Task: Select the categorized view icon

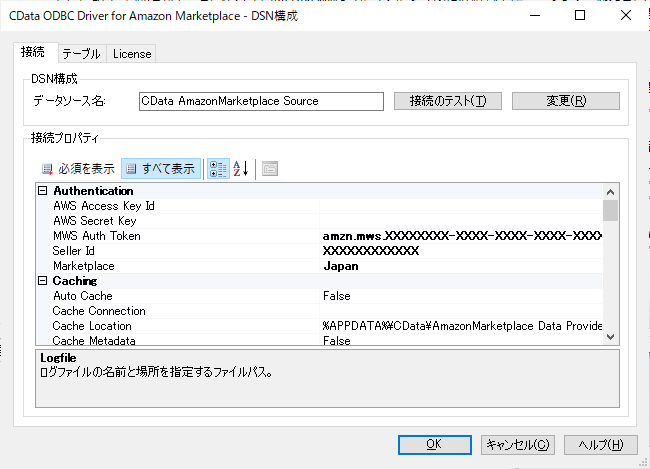Action: [218, 169]
